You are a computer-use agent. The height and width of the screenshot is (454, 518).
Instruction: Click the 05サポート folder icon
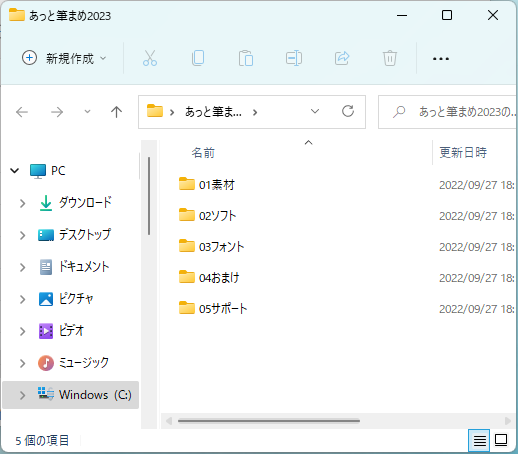[187, 308]
